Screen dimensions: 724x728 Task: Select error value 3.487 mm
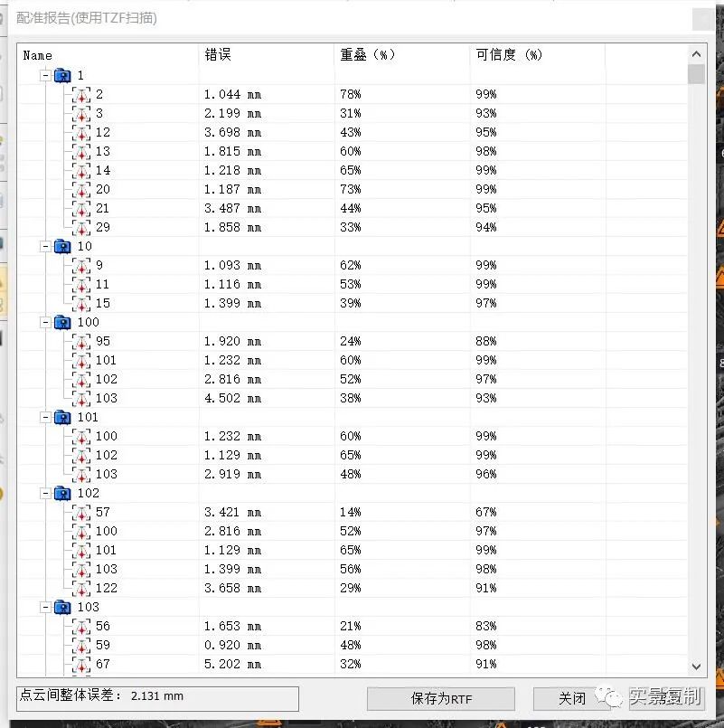pyautogui.click(x=232, y=209)
